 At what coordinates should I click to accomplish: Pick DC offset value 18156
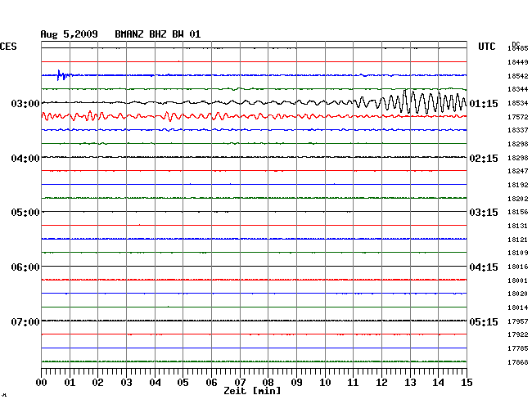tap(518, 212)
